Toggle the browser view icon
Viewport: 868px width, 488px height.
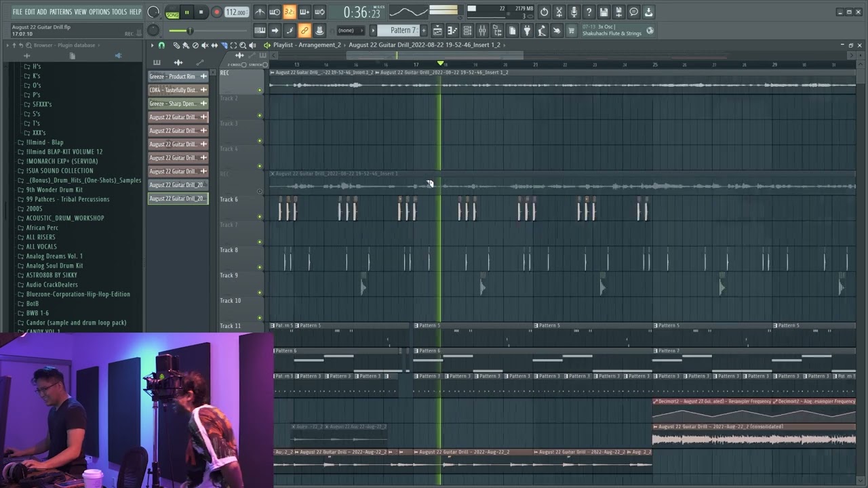coord(497,30)
